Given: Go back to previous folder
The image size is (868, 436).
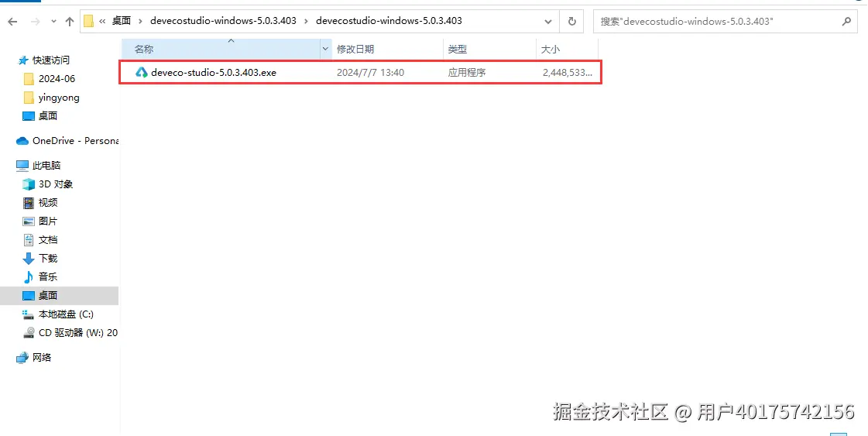Looking at the screenshot, I should tap(12, 22).
